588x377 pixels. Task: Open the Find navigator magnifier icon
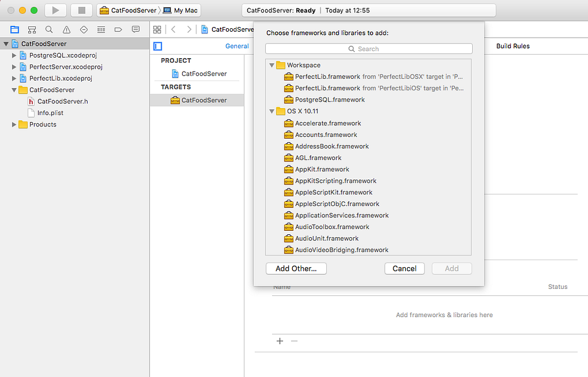49,29
